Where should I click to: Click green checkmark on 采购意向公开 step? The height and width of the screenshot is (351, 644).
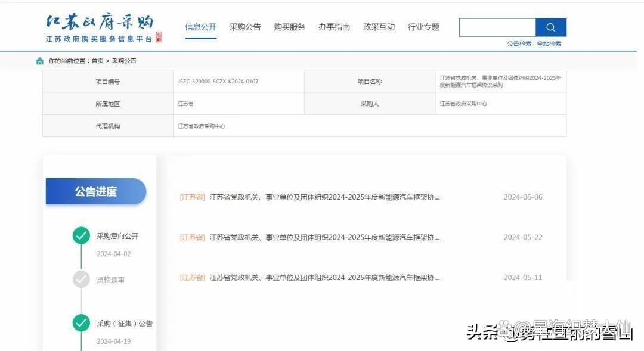[81, 235]
